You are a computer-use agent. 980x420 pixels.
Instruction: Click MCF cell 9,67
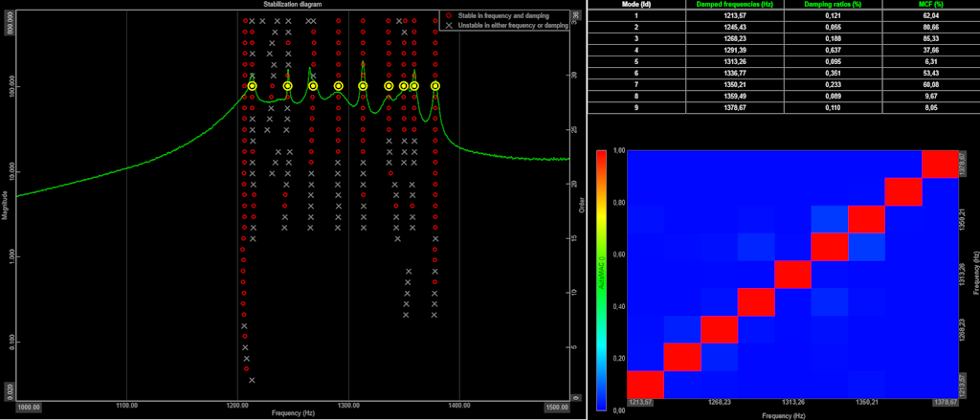click(930, 97)
